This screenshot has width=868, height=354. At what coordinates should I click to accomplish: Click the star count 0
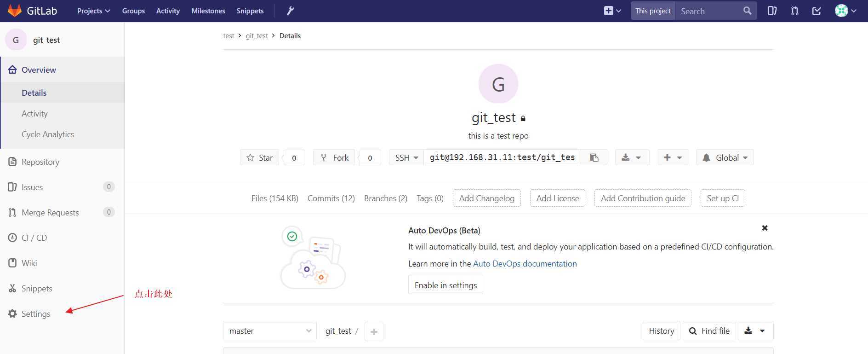click(x=294, y=158)
